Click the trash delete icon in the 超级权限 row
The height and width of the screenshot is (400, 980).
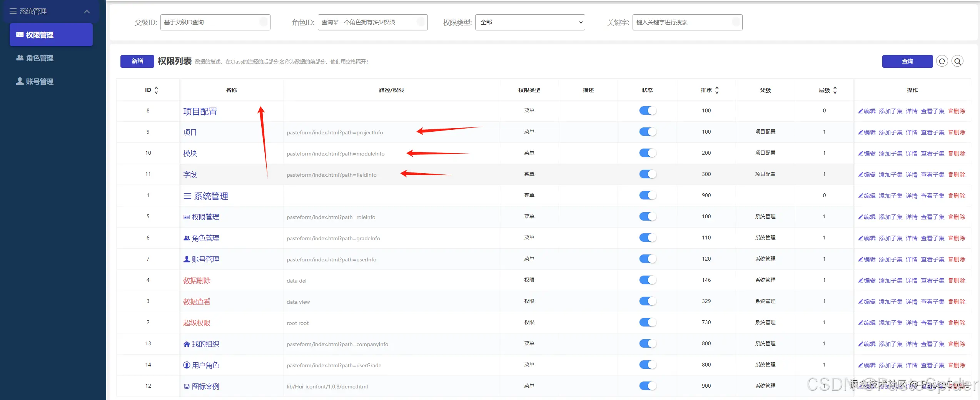950,323
